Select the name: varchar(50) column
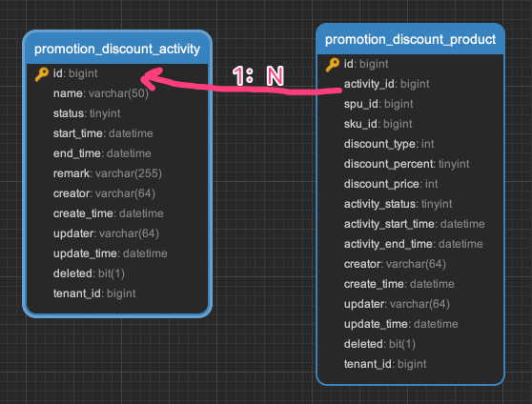 click(x=101, y=93)
